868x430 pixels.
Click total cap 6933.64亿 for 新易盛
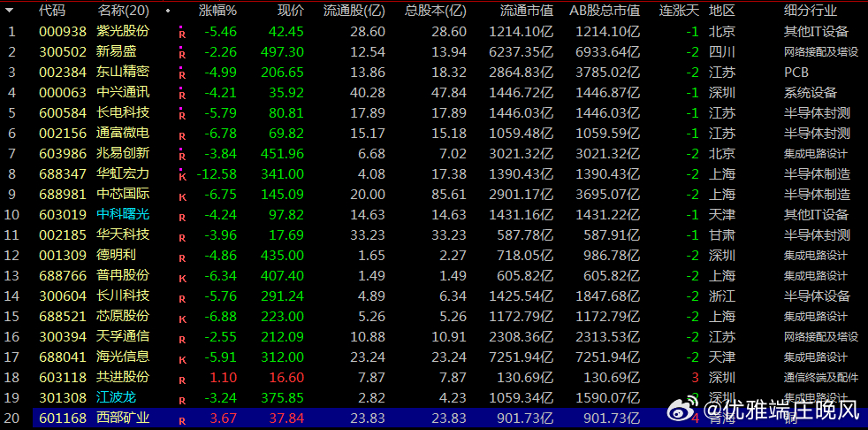608,52
